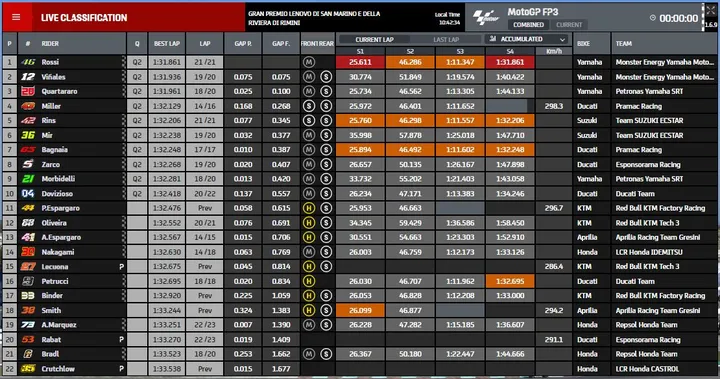Click LIVE CLASSIFICATION title
This screenshot has height=379, width=720.
pyautogui.click(x=84, y=18)
